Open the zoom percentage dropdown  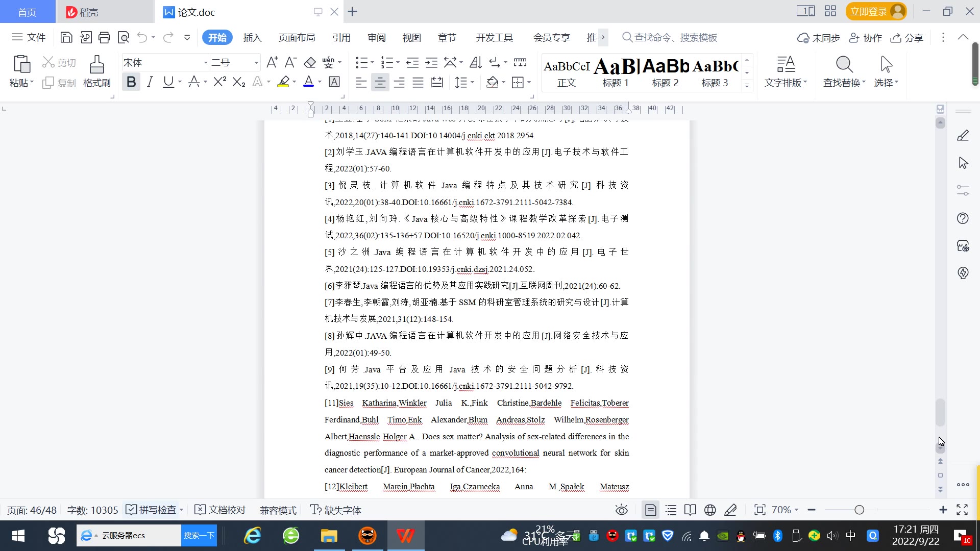point(785,510)
